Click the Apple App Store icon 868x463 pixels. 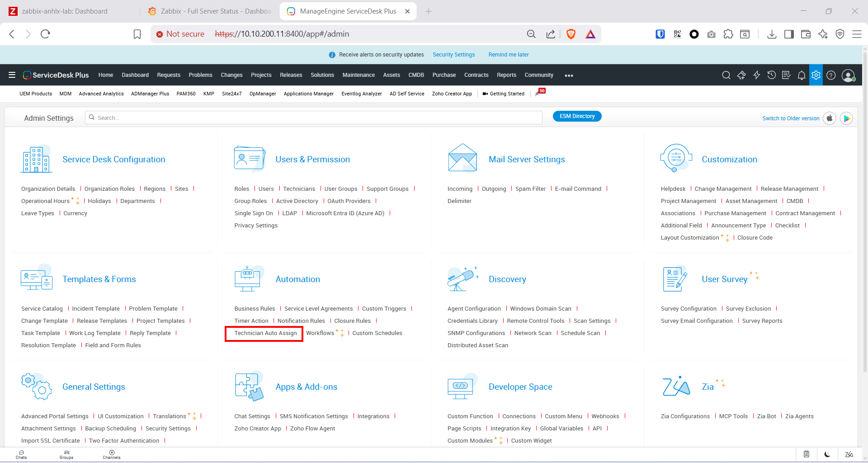click(830, 118)
